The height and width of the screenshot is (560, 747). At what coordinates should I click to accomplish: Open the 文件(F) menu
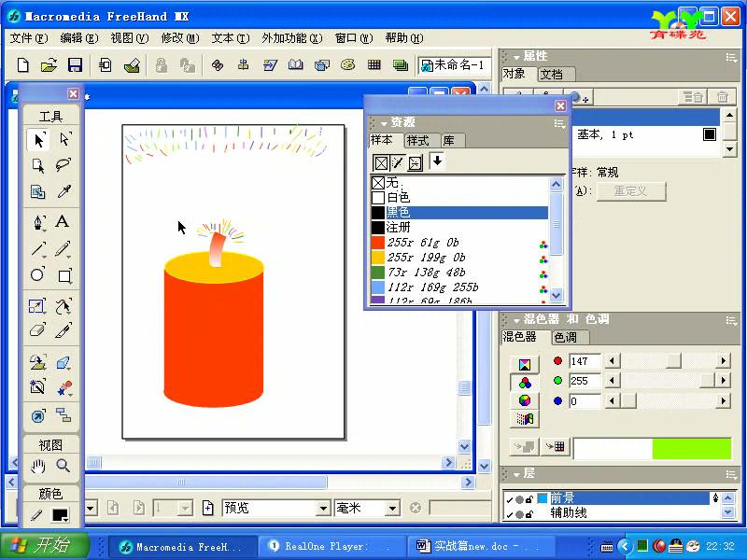point(29,38)
